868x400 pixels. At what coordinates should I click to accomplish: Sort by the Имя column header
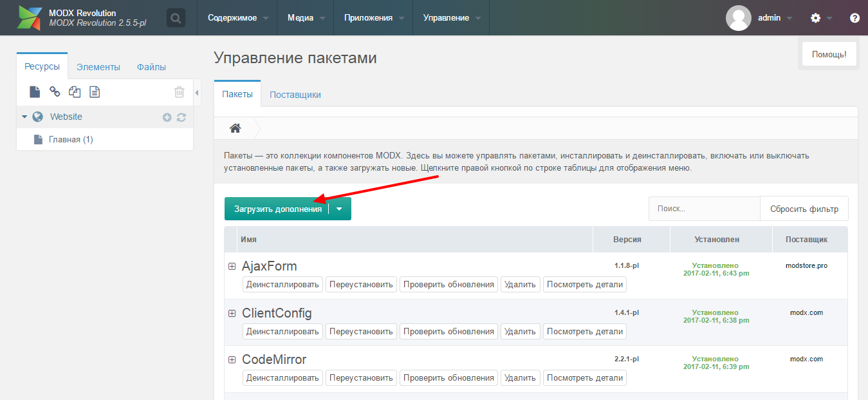point(415,239)
